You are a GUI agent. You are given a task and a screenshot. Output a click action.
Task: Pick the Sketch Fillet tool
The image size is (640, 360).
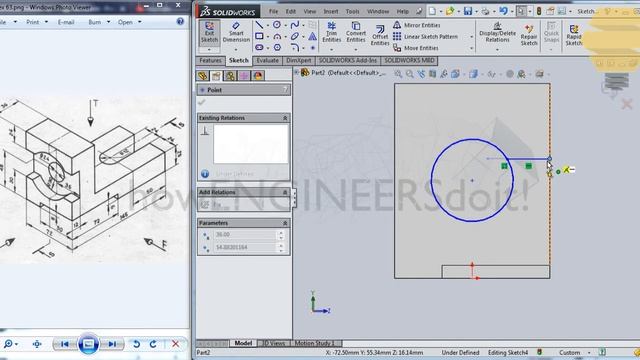[295, 48]
